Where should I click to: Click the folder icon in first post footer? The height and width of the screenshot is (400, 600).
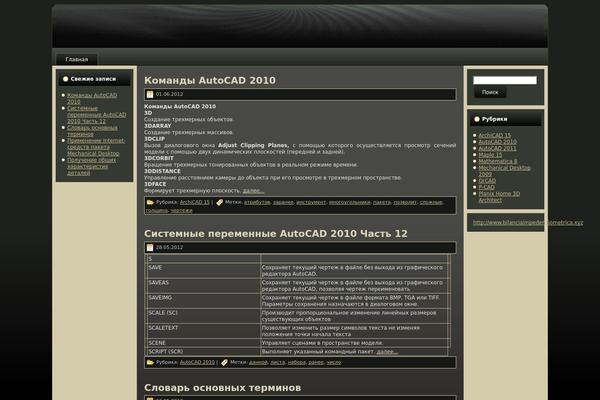[150, 202]
